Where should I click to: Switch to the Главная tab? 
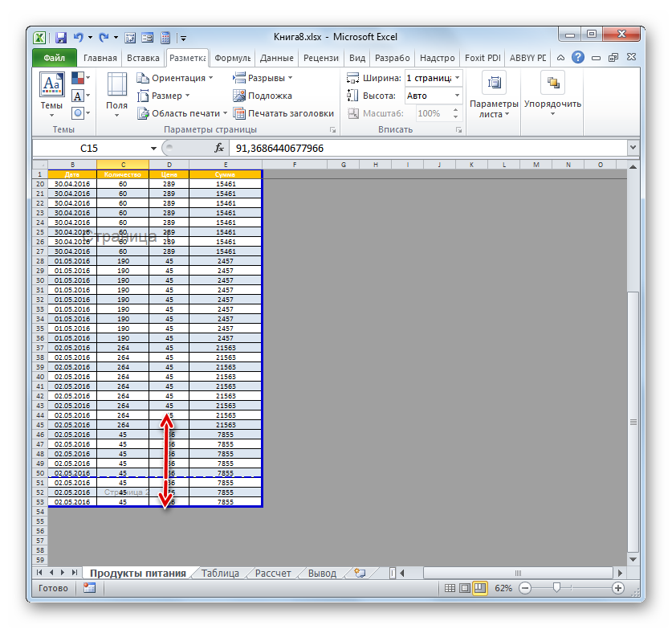(x=100, y=58)
